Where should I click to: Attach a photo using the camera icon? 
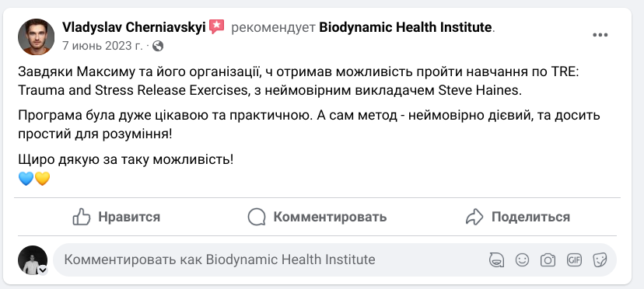click(548, 259)
